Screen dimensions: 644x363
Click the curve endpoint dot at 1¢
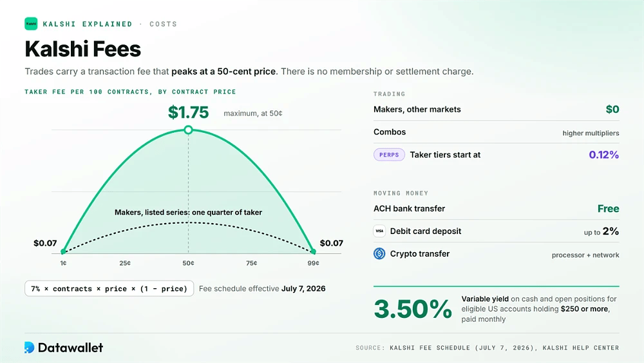pyautogui.click(x=63, y=251)
